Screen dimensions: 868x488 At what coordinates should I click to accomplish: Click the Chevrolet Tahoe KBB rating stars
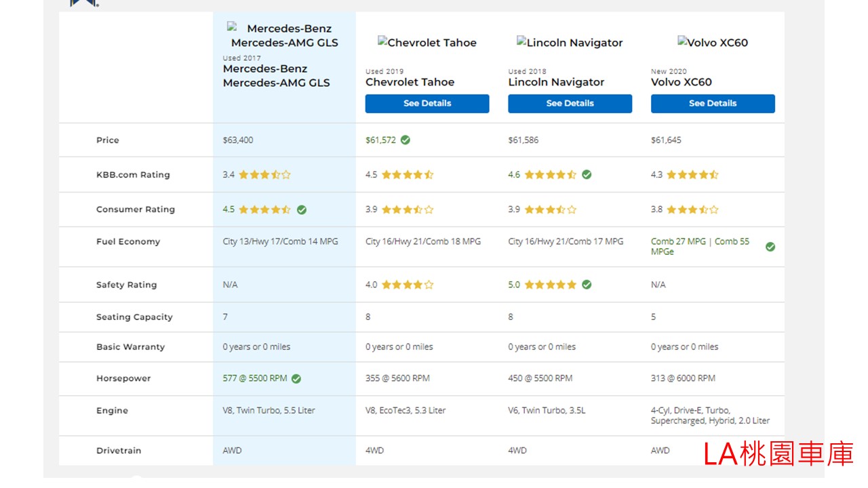click(x=408, y=175)
